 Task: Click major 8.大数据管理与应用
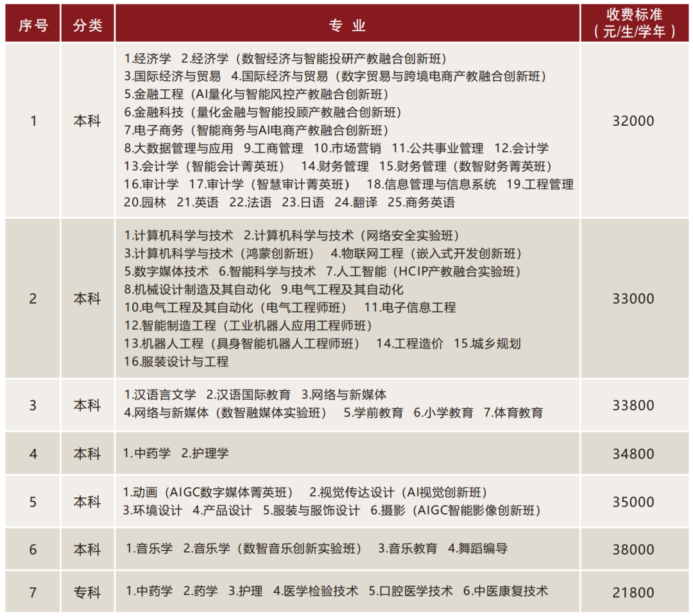pyautogui.click(x=178, y=148)
